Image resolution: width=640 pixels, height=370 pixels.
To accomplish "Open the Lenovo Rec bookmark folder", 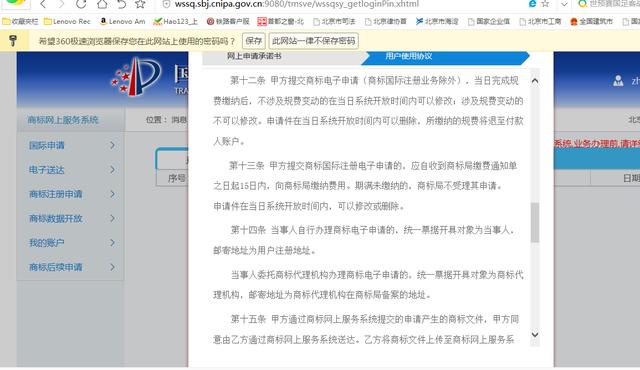I will [67, 21].
